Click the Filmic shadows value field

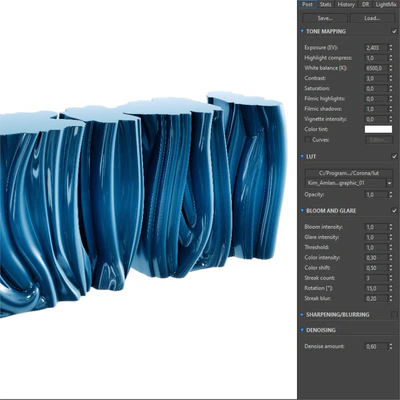tap(376, 109)
